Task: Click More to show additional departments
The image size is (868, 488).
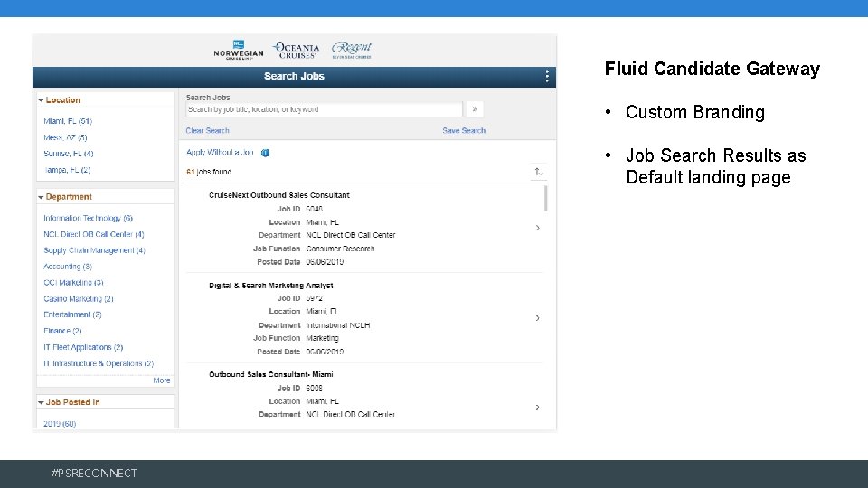Action: (x=162, y=380)
